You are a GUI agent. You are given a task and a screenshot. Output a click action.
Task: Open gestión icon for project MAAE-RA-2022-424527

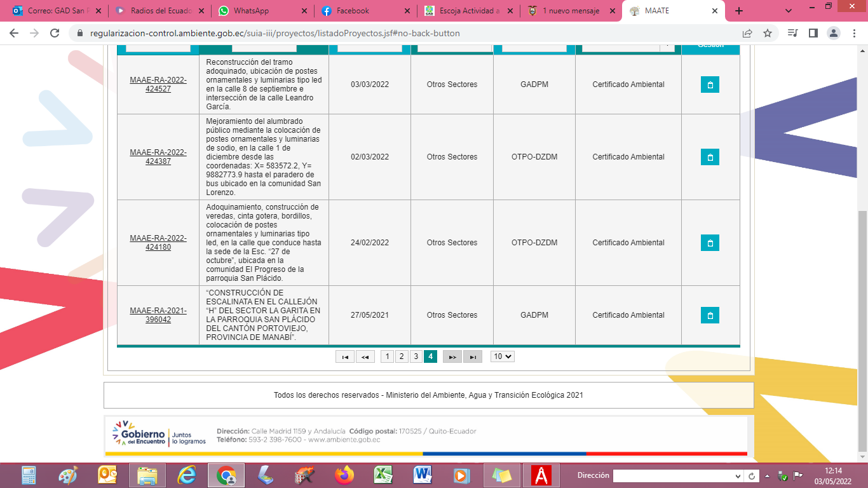coord(710,85)
